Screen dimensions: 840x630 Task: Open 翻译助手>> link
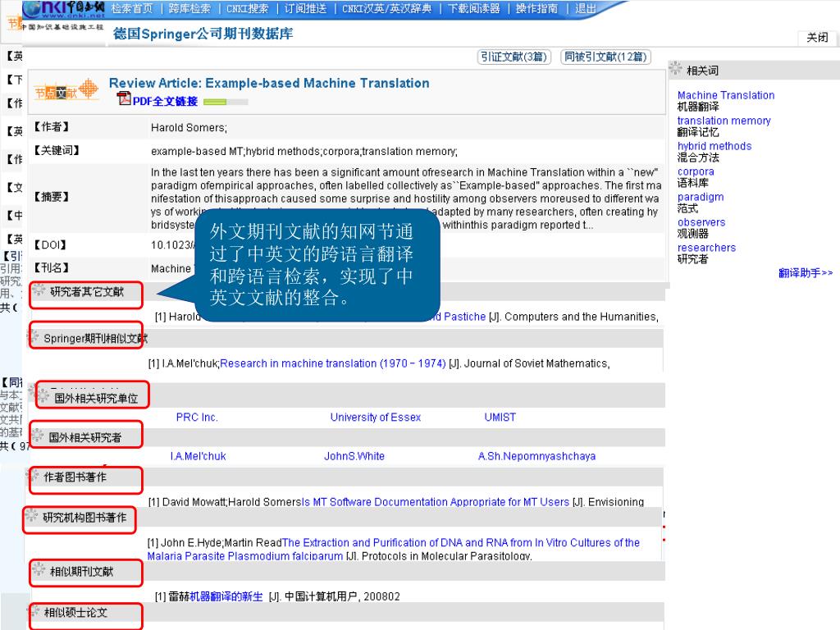[806, 272]
